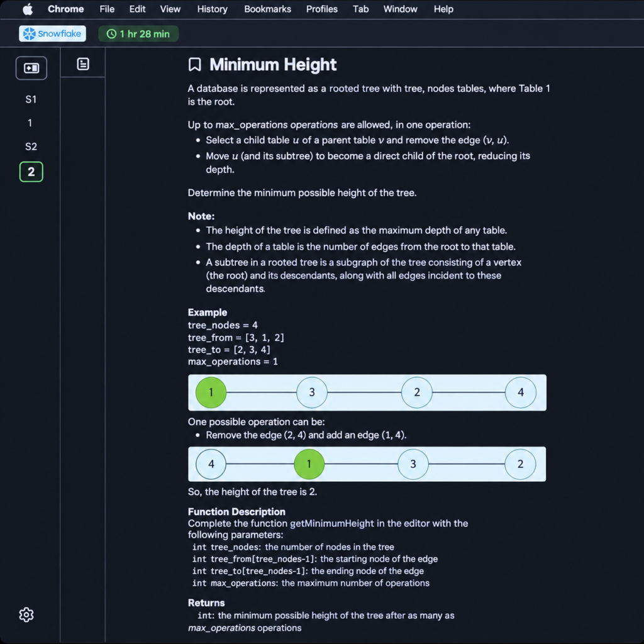Image resolution: width=644 pixels, height=644 pixels.
Task: Open the Profiles menu
Action: (x=321, y=9)
